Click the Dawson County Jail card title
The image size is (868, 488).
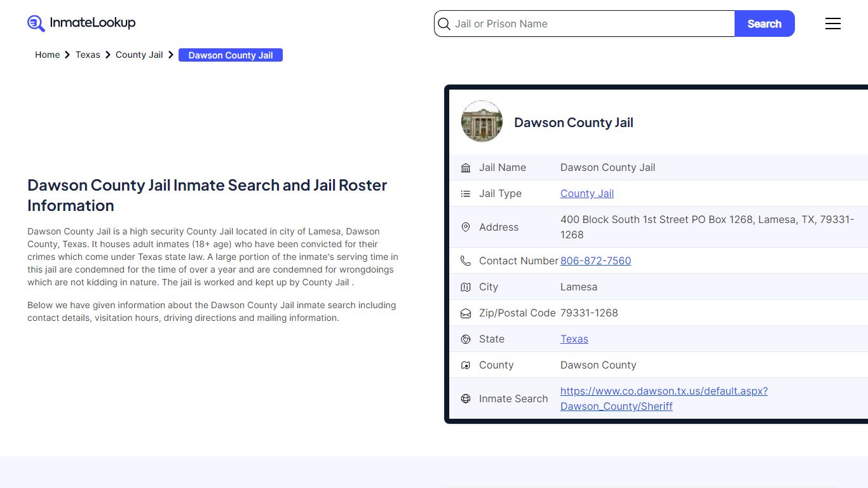pos(574,123)
